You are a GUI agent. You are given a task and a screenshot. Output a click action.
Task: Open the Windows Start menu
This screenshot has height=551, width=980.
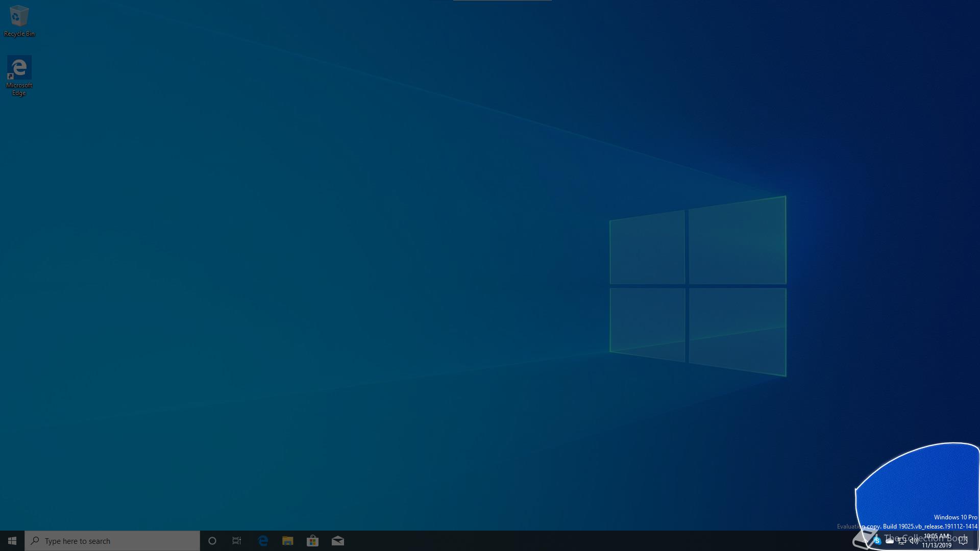coord(12,541)
